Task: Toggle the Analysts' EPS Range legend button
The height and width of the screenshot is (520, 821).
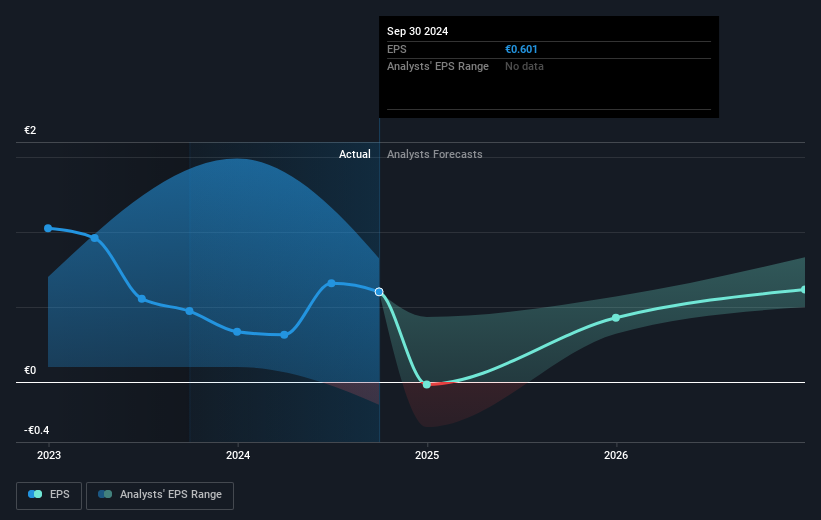Action: point(160,495)
